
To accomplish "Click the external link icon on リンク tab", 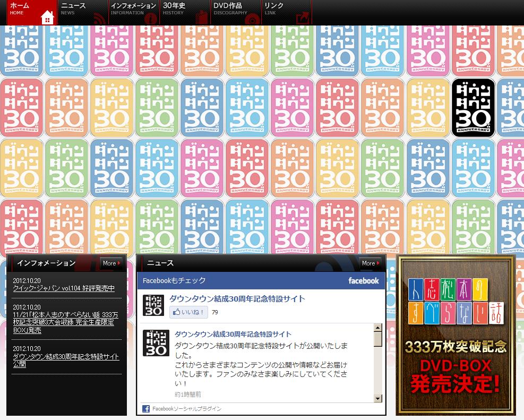I will tap(303, 18).
